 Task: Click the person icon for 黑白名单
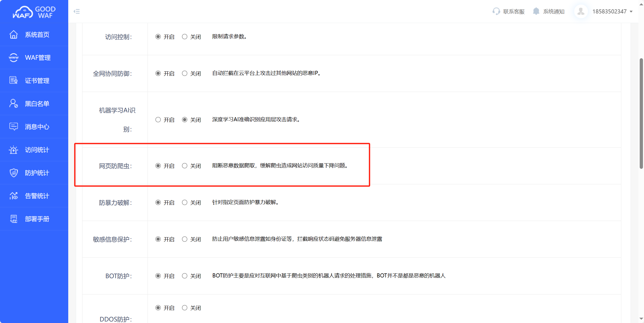click(x=14, y=104)
